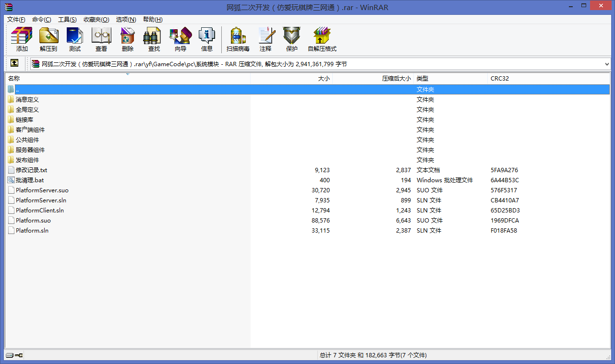Select the 修改记录.txt file

coord(31,170)
